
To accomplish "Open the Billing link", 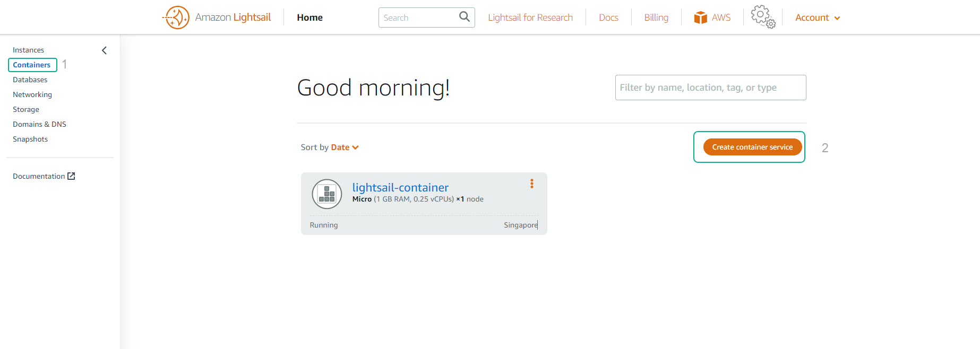I will [x=656, y=18].
